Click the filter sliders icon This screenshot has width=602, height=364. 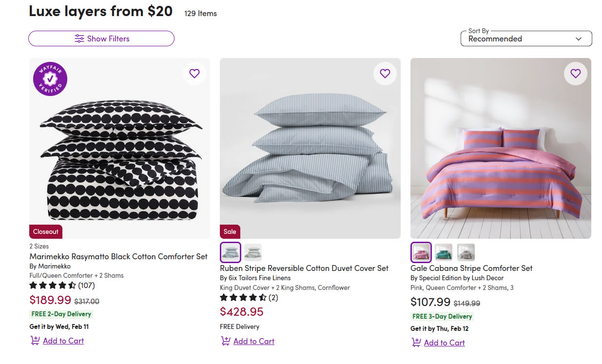(79, 38)
